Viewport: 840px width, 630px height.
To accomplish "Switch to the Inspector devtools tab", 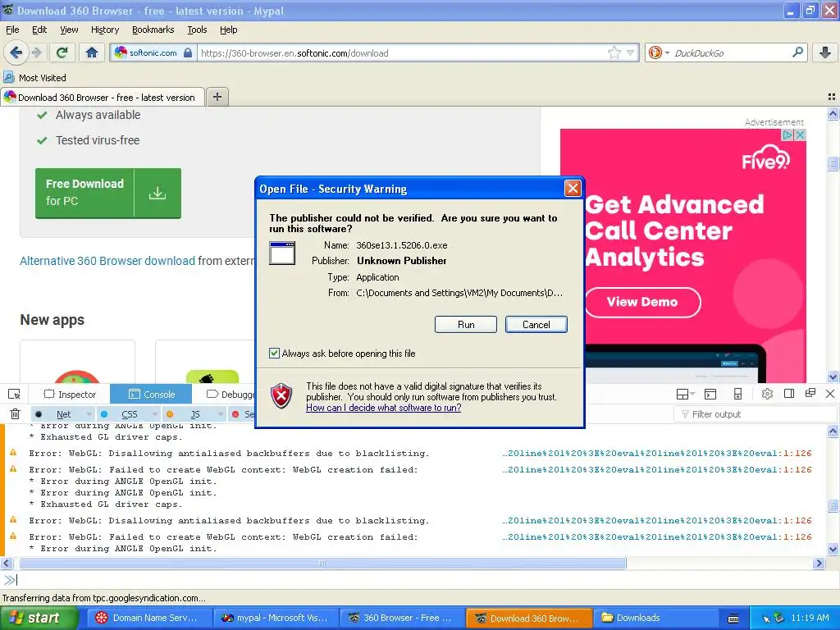I will pos(71,395).
